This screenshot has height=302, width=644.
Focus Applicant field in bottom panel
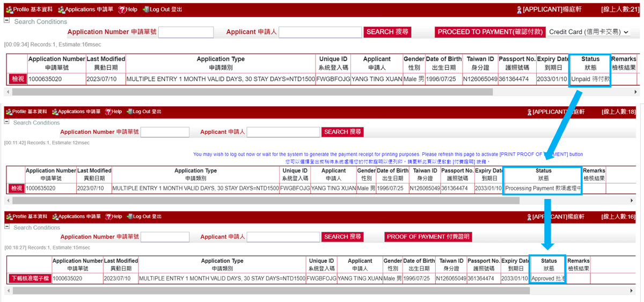pos(282,237)
